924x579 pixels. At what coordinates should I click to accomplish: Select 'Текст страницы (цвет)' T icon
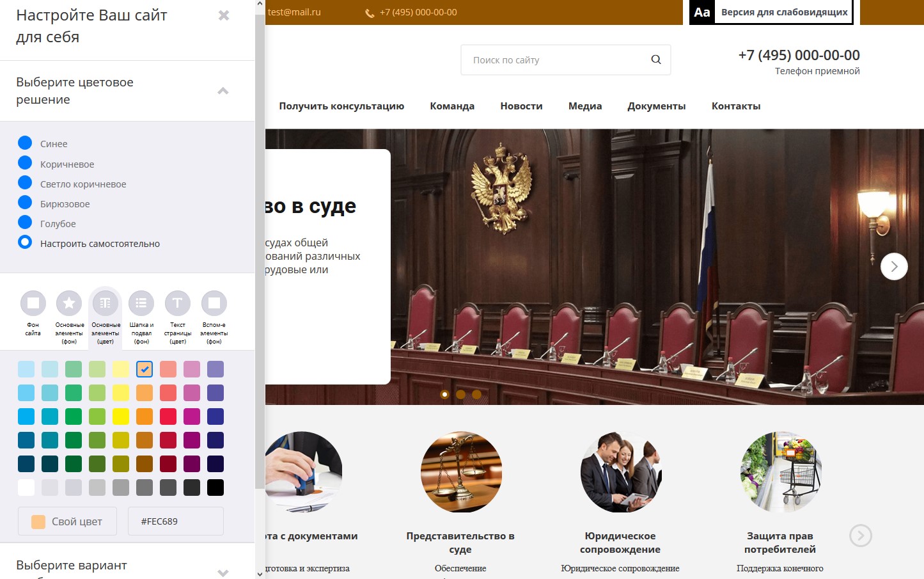click(178, 303)
